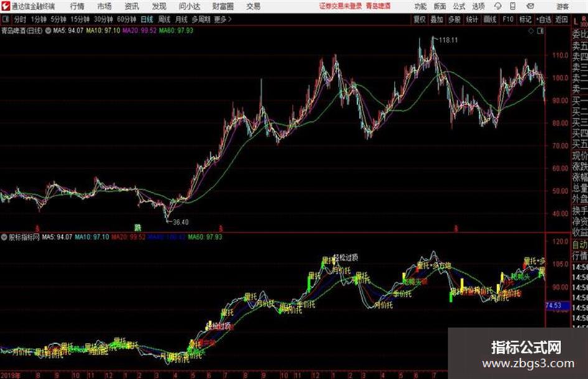Screen dimensions: 588x379
Task: Expand the 更多 period options
Action: [223, 19]
